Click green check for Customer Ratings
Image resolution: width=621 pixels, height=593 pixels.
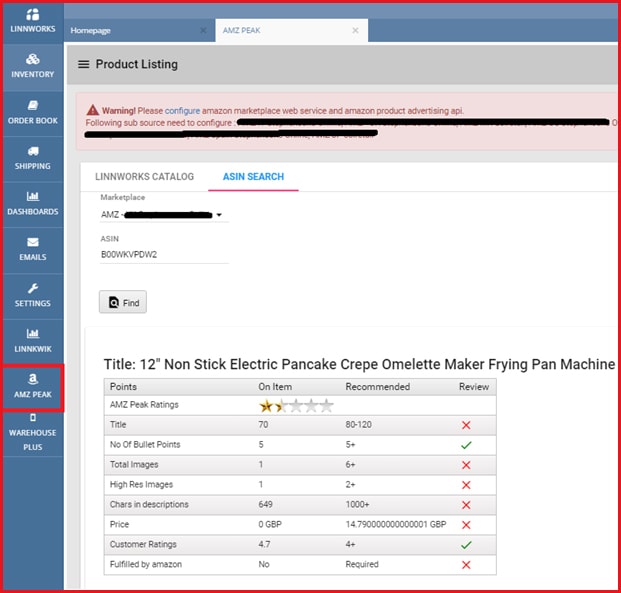click(466, 545)
